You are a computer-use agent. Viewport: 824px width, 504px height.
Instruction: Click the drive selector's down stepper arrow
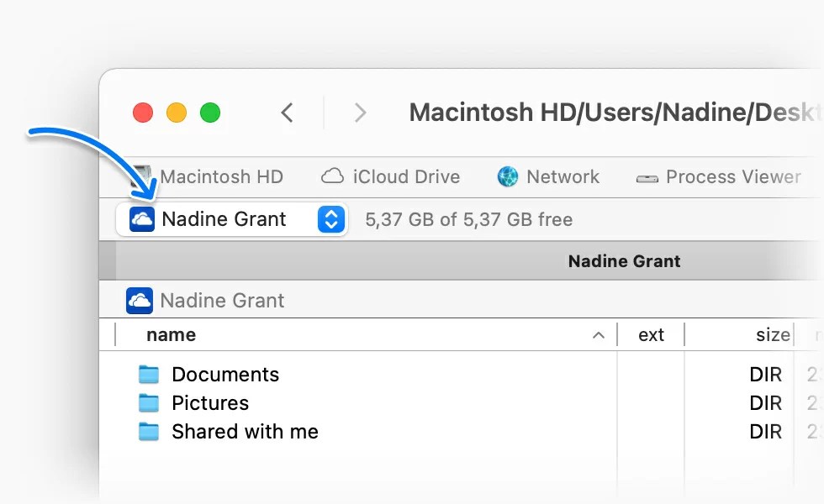330,223
